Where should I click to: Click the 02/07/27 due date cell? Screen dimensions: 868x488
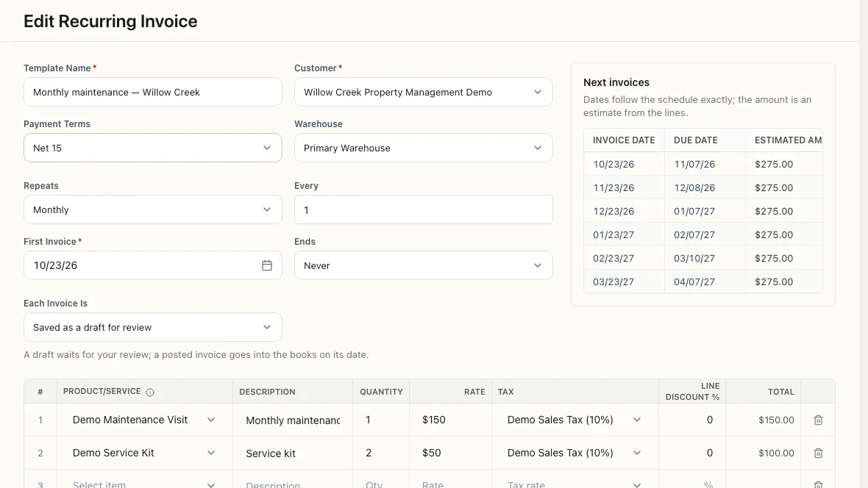705,234
